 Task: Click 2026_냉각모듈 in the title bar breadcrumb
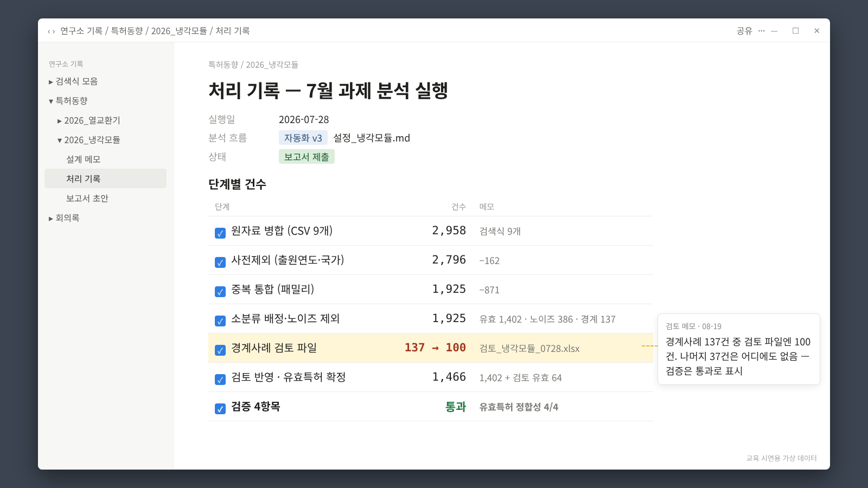click(179, 31)
